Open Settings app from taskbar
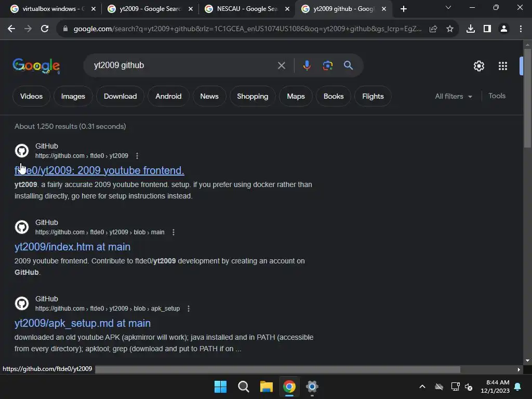This screenshot has width=532, height=399. pyautogui.click(x=312, y=387)
